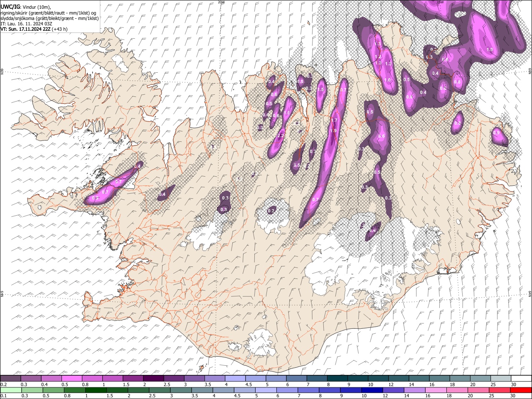Click the 'rigning/skúrir (grænt/blátt/rautt - mm/1klst) og' line
The width and height of the screenshot is (532, 399).
click(48, 13)
